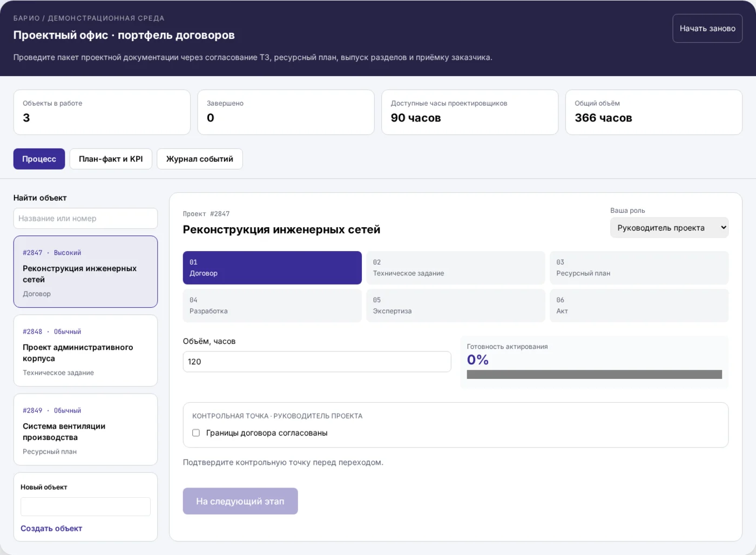Click the «Объекты в работе» stat card
Screen dimensions: 756x555
pos(102,112)
